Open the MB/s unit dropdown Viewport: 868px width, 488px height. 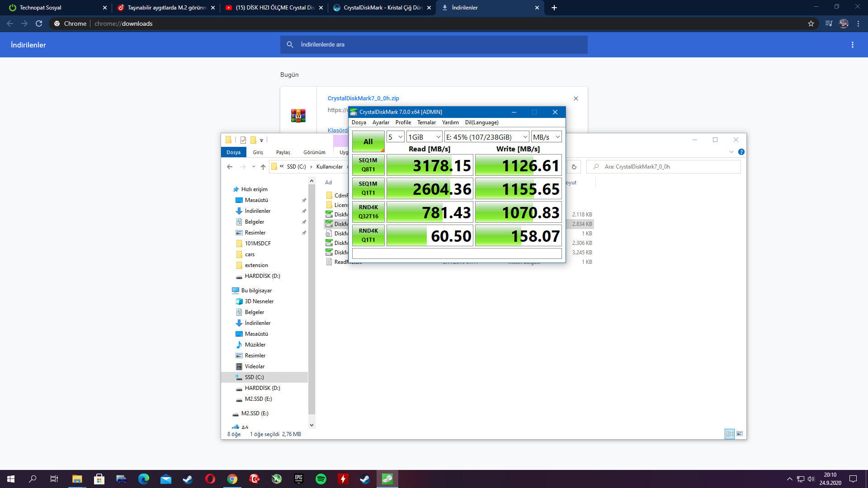[x=546, y=137]
